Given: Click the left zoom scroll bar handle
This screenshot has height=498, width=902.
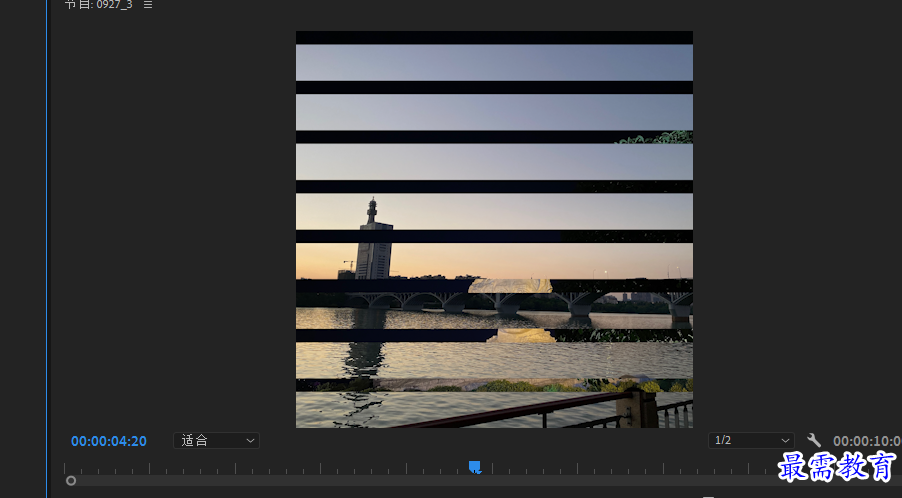Looking at the screenshot, I should click(71, 481).
